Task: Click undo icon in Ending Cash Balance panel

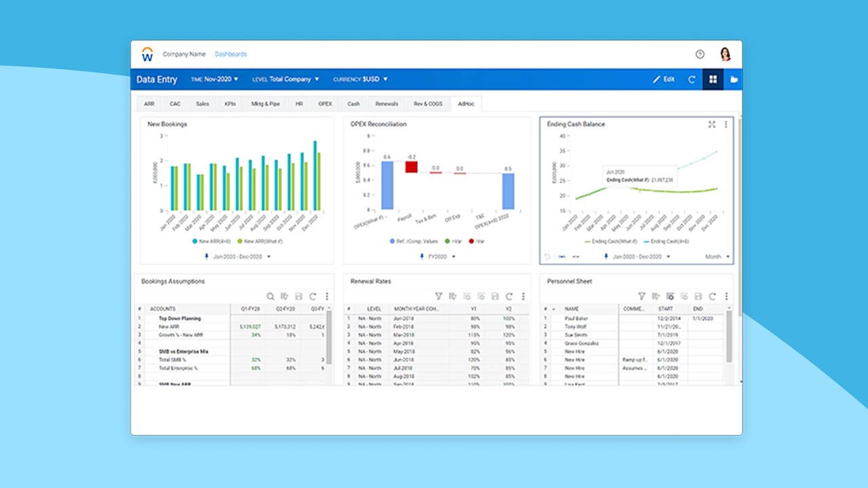Action: tap(547, 257)
